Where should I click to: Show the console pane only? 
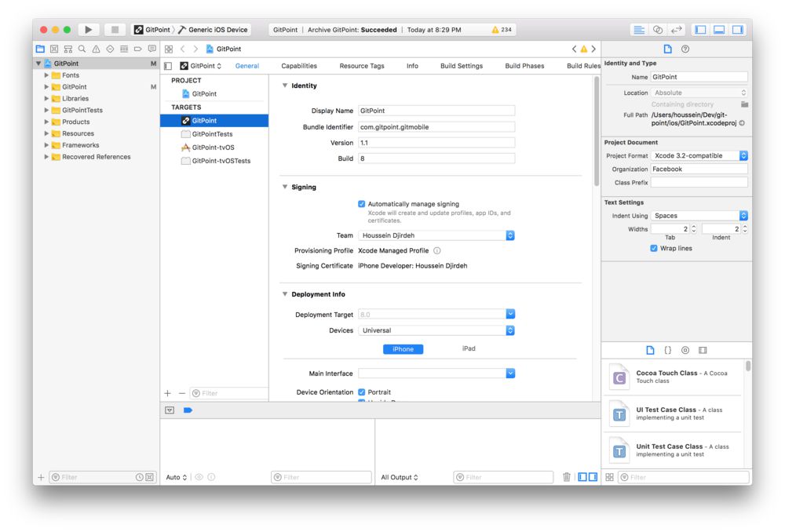pos(593,477)
